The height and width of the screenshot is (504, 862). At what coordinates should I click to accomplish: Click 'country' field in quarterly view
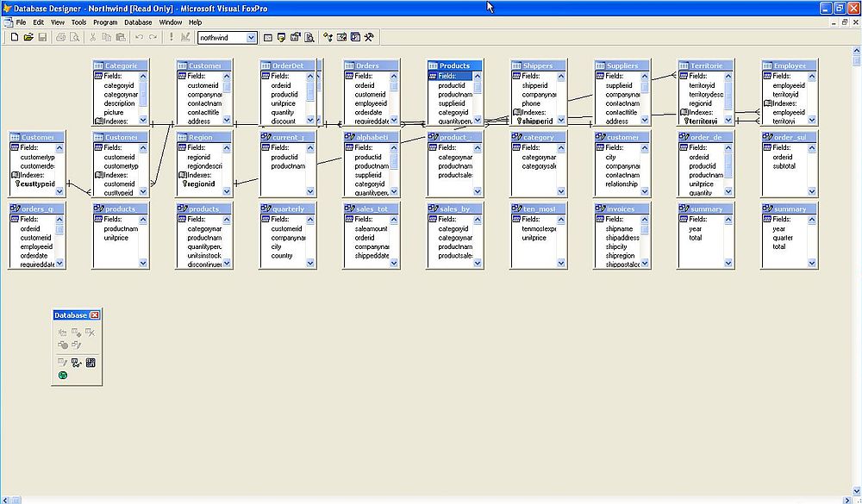pyautogui.click(x=282, y=256)
